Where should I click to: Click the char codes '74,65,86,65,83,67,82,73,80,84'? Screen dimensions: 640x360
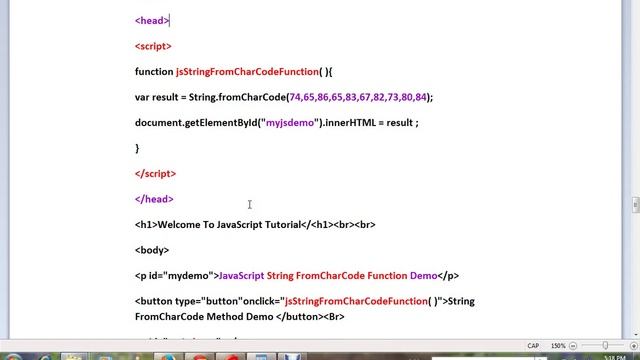358,97
